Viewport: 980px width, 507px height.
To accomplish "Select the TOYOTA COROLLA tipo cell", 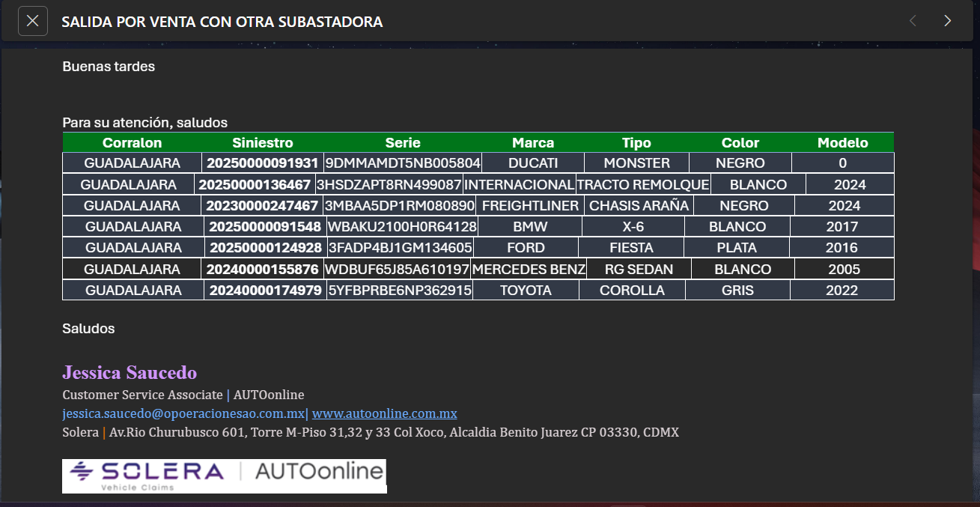I will pyautogui.click(x=632, y=291).
